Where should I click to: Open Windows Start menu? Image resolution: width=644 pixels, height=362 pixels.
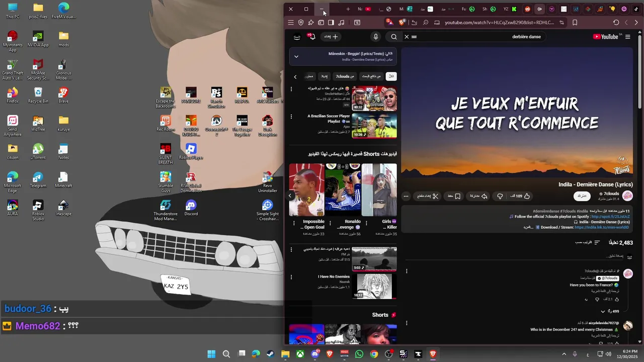(x=211, y=354)
